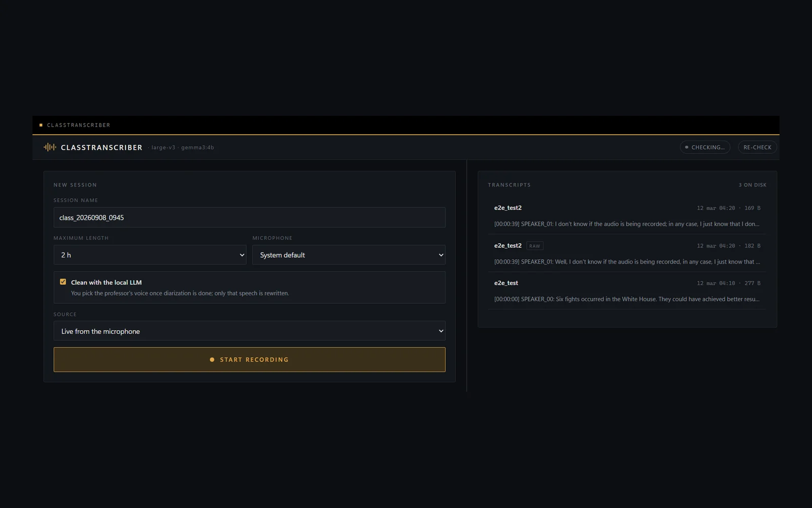Click the Start Recording button
This screenshot has height=508, width=812.
(x=249, y=360)
